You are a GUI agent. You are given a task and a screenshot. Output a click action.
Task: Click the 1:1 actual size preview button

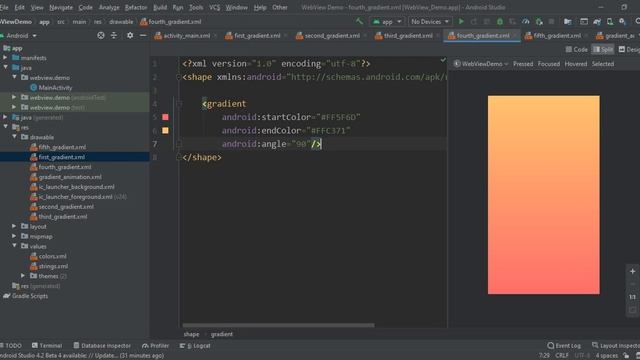click(x=632, y=297)
